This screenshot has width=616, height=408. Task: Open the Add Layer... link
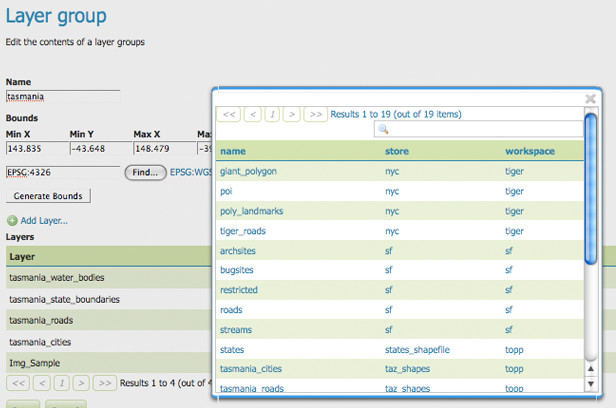[x=44, y=221]
